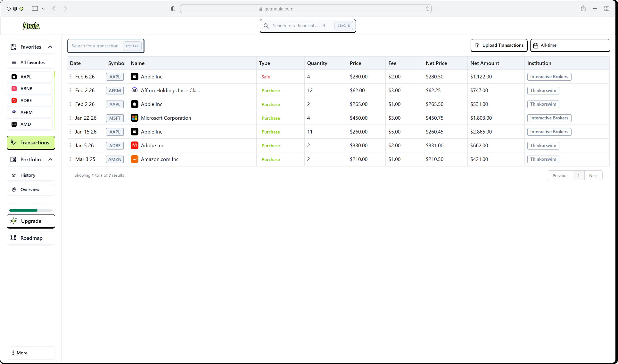This screenshot has height=364, width=618.
Task: Click the MSFT symbol tag
Action: [x=115, y=118]
